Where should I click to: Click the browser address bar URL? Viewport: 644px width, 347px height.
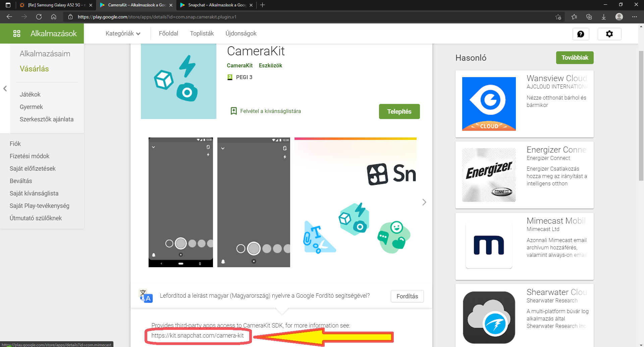tap(157, 17)
